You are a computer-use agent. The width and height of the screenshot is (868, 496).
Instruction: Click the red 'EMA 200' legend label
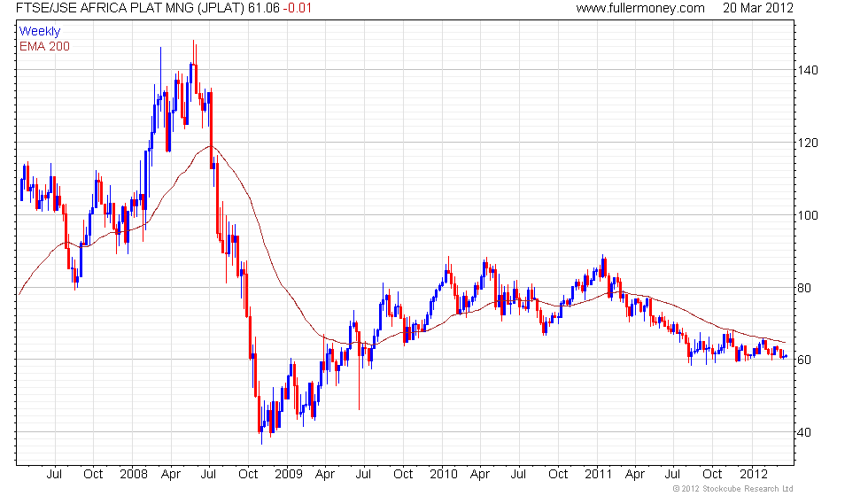45,46
